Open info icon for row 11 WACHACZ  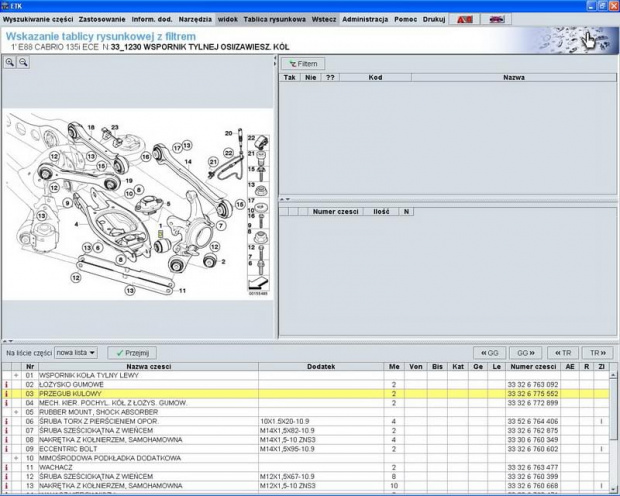[6, 468]
